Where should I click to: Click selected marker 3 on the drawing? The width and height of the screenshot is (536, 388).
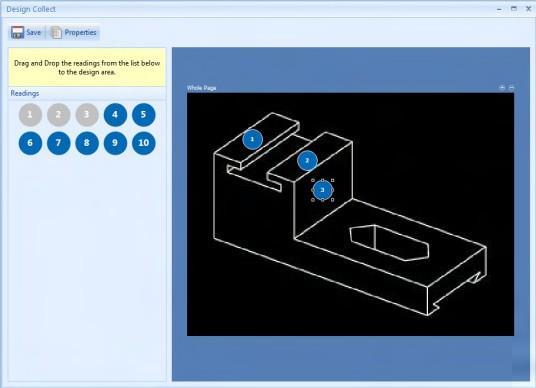coord(322,190)
